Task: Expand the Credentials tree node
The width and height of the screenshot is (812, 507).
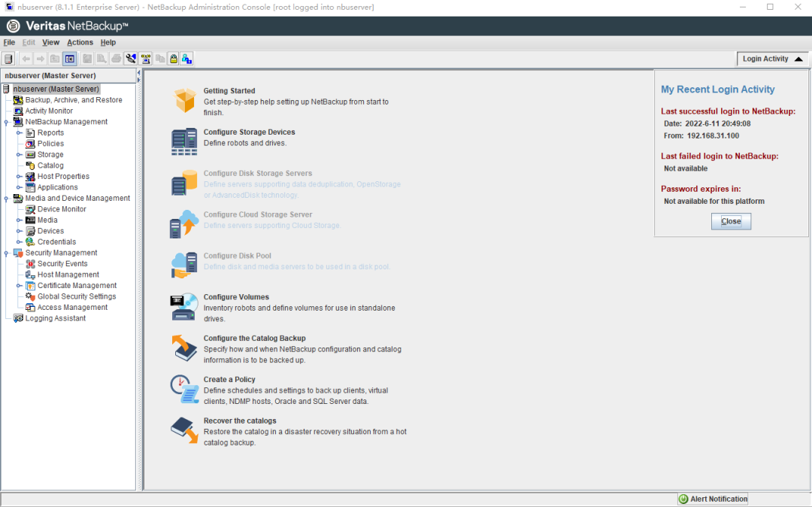Action: [x=19, y=242]
